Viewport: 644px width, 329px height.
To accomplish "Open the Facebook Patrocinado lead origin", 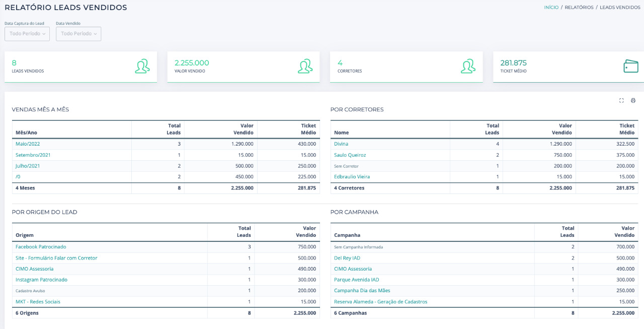I will [41, 246].
